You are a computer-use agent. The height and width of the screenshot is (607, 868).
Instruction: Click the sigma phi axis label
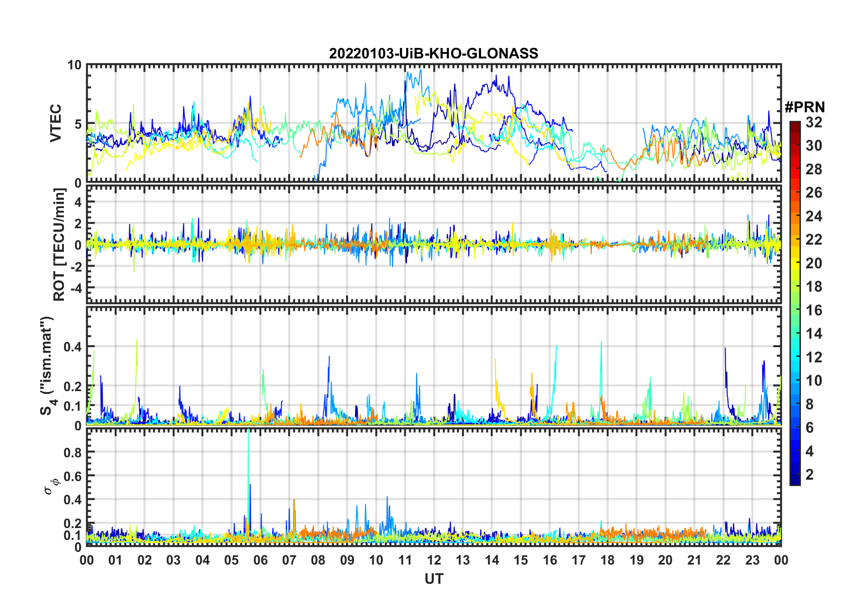[x=52, y=486]
